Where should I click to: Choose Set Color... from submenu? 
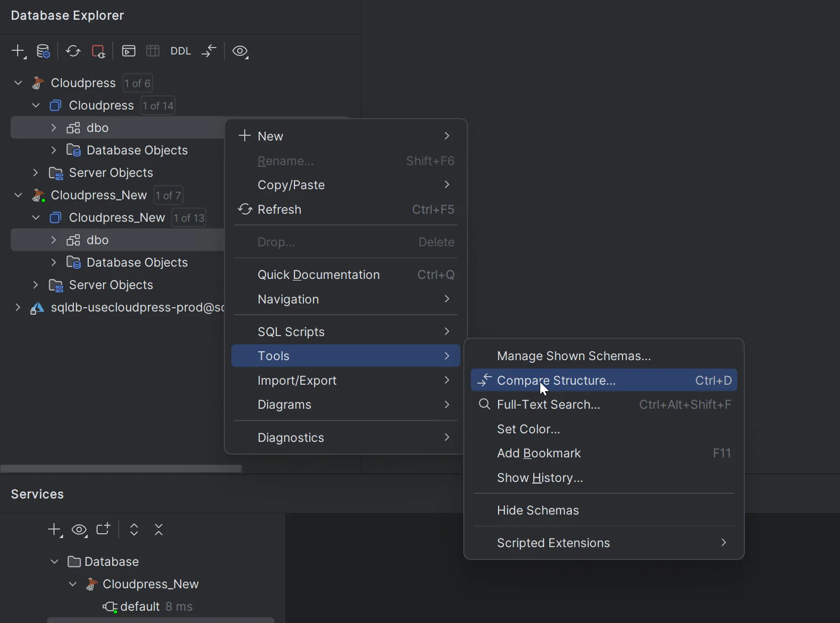click(x=604, y=429)
